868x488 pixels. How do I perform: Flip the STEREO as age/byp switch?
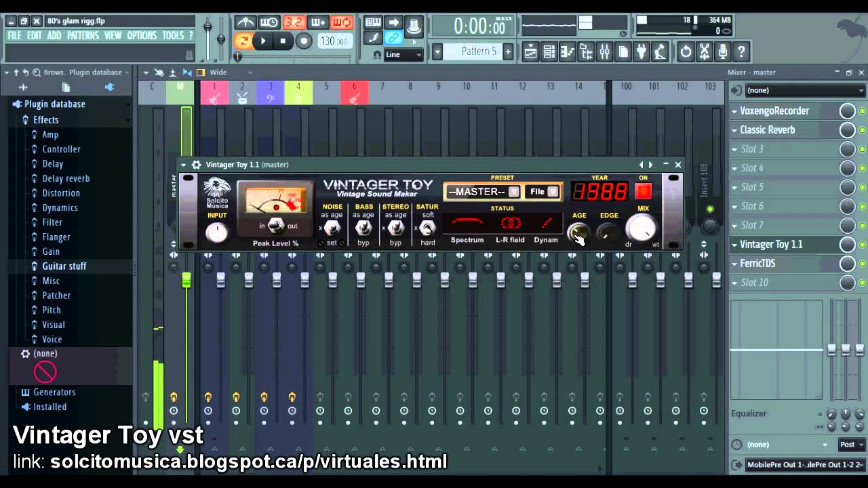tap(395, 228)
